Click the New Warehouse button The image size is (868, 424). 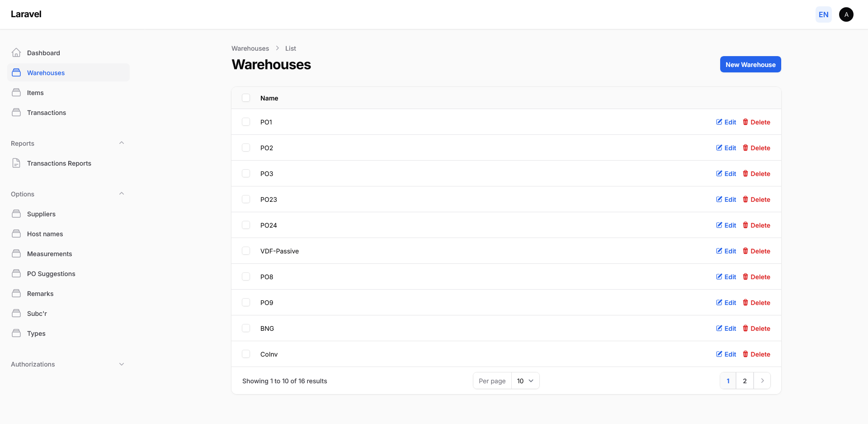point(750,65)
